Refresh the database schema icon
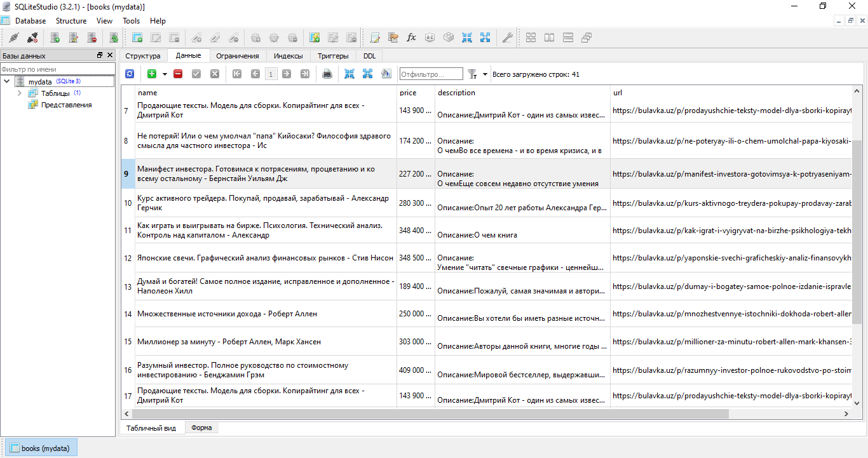 point(114,37)
